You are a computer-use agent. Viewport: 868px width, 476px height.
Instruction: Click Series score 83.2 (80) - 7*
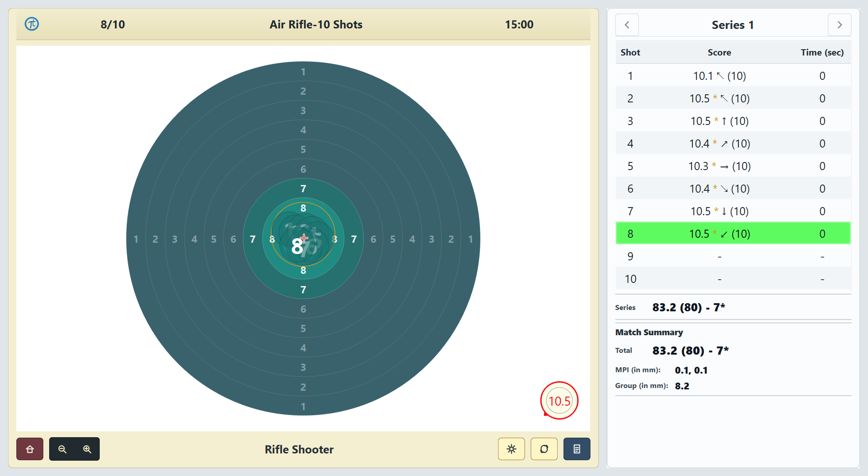click(688, 307)
